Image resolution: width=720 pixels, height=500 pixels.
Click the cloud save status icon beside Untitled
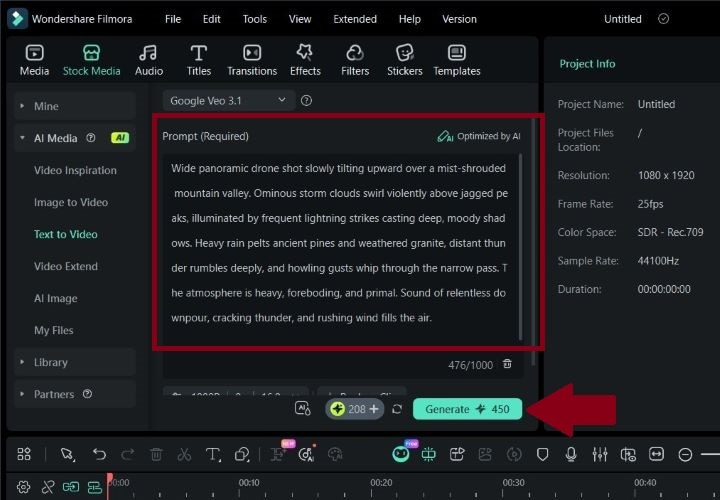pyautogui.click(x=664, y=19)
